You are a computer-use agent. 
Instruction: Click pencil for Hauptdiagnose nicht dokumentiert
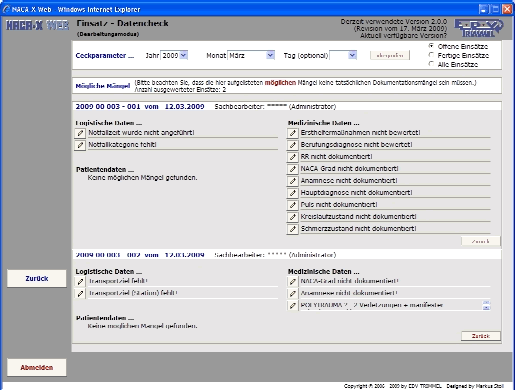(x=292, y=193)
